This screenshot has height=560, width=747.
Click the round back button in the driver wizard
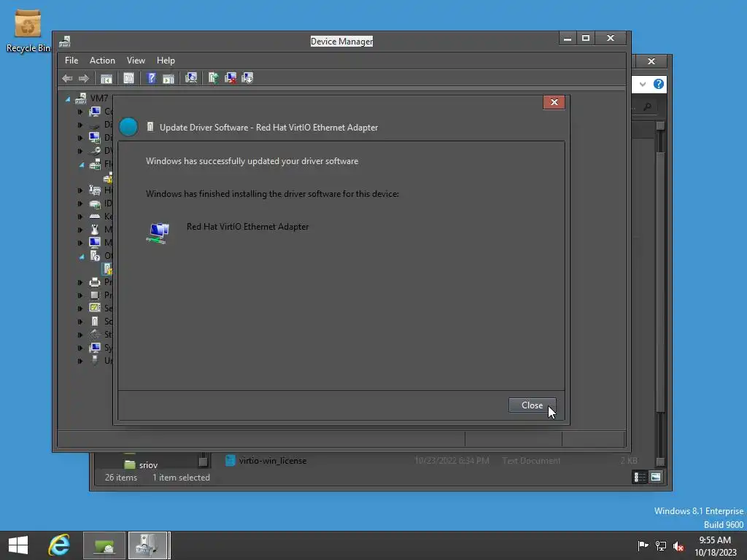128,127
